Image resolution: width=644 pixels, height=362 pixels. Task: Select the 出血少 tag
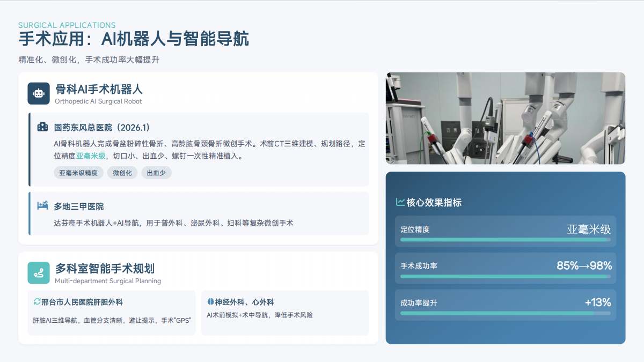pyautogui.click(x=156, y=173)
